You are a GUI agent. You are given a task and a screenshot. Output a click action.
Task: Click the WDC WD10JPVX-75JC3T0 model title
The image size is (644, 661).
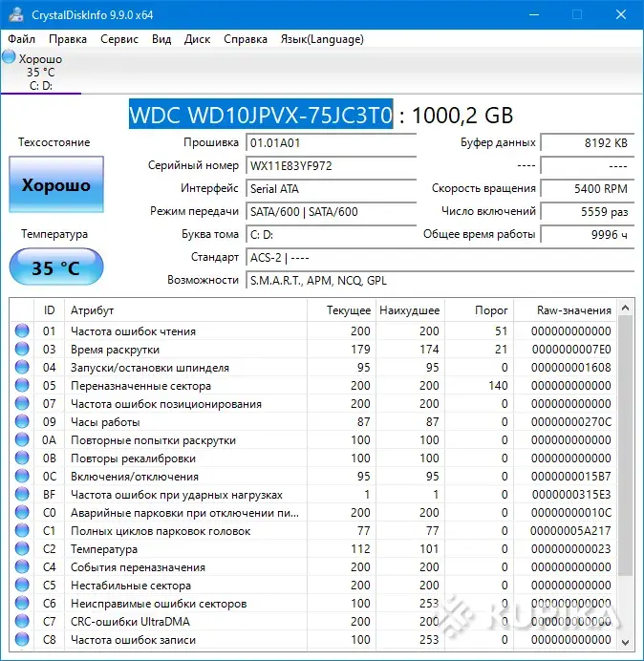[261, 115]
